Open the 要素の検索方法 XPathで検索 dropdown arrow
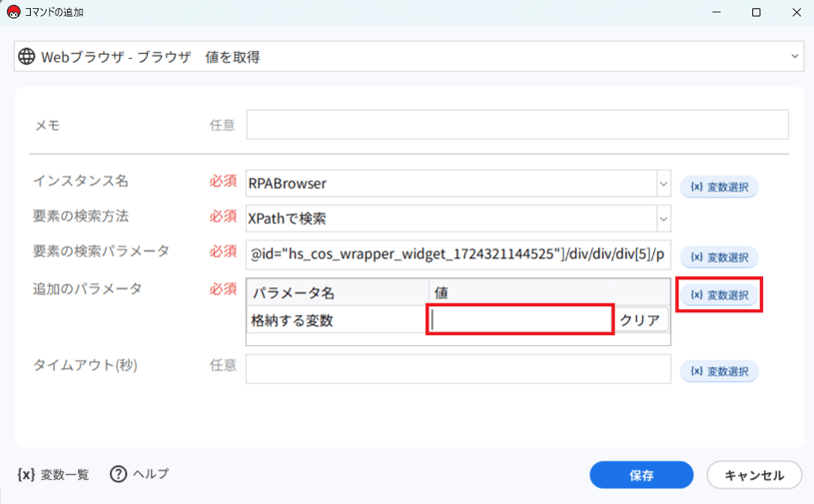This screenshot has height=504, width=814. (x=663, y=219)
